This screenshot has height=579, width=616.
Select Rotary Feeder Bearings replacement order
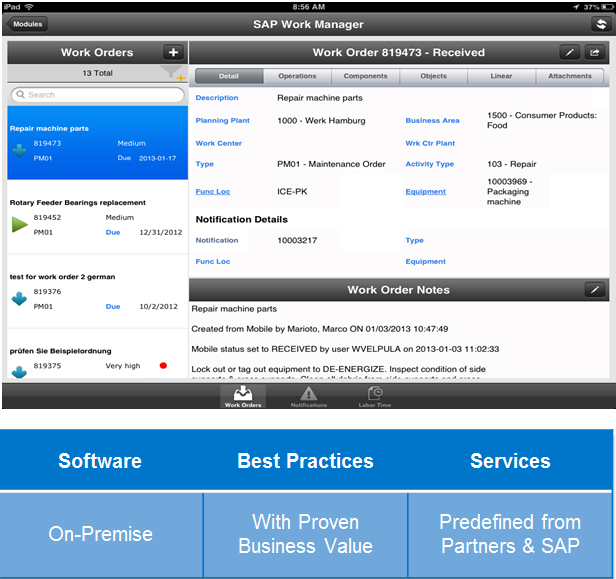point(97,217)
